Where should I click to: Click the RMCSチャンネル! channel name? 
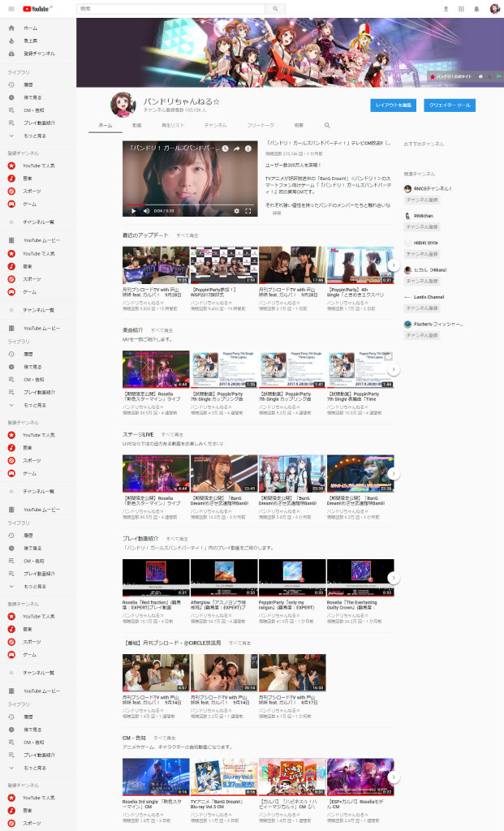(x=433, y=188)
